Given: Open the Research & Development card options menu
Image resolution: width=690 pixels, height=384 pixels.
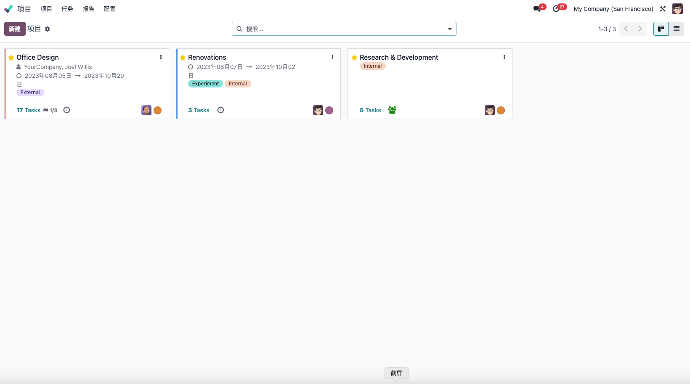Looking at the screenshot, I should 504,57.
